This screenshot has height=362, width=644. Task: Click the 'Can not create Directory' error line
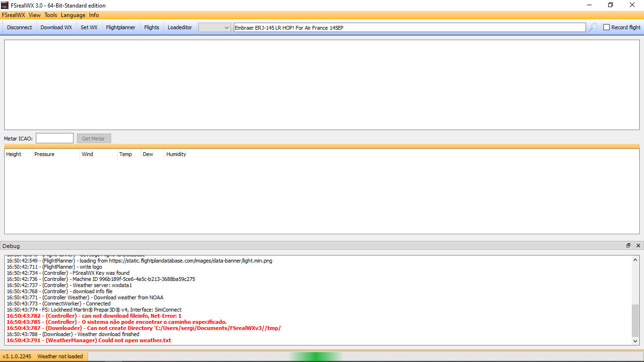point(144,328)
